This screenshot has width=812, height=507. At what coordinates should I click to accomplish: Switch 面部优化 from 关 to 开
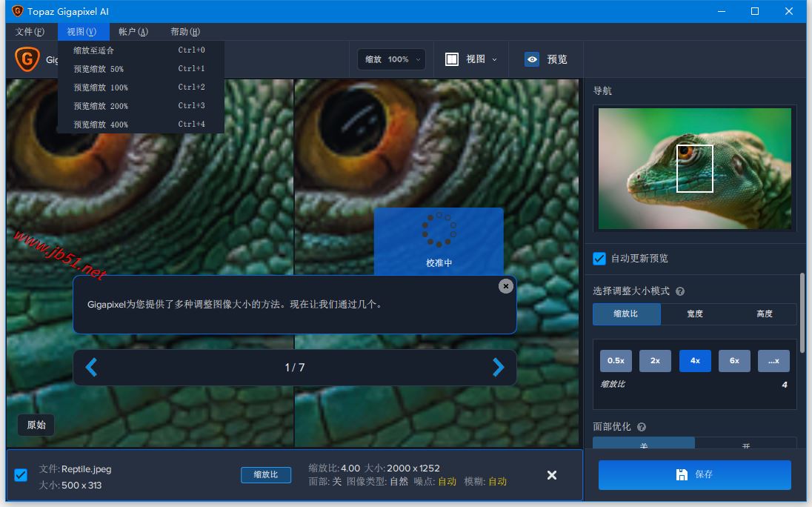pyautogui.click(x=745, y=445)
